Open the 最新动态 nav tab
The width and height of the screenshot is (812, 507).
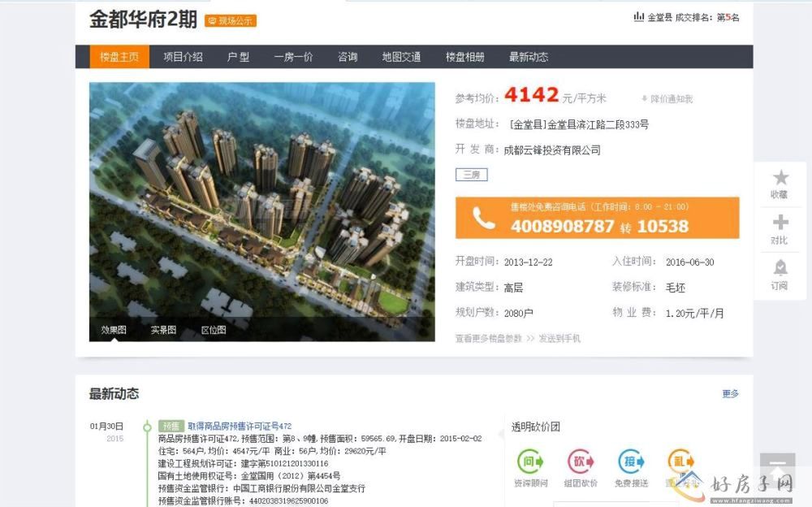529,57
